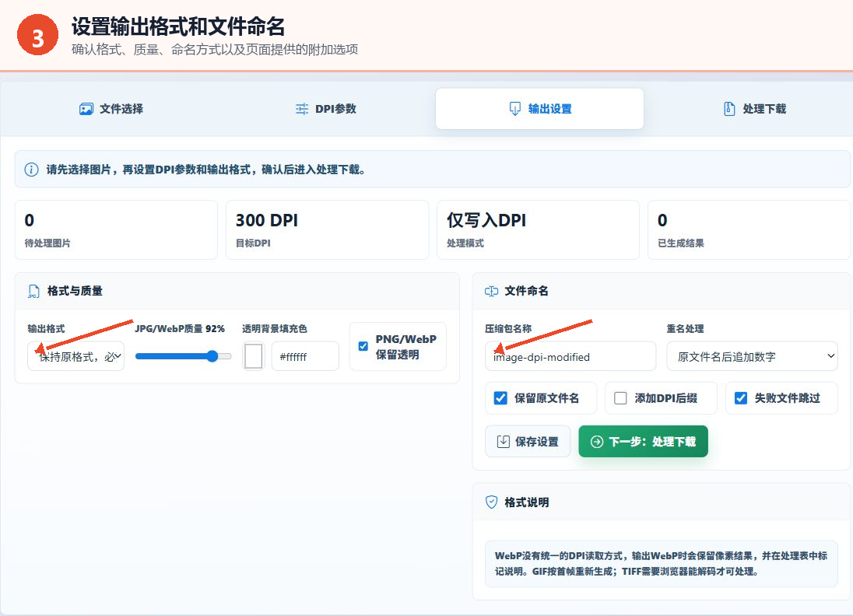Click the WebP format explanation text
Viewport: 853px width, 616px height.
(661, 563)
